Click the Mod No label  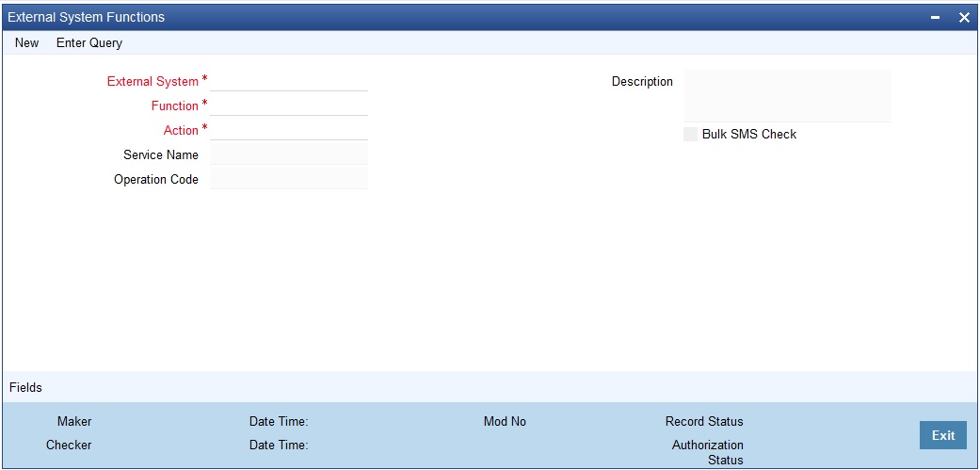pyautogui.click(x=505, y=421)
